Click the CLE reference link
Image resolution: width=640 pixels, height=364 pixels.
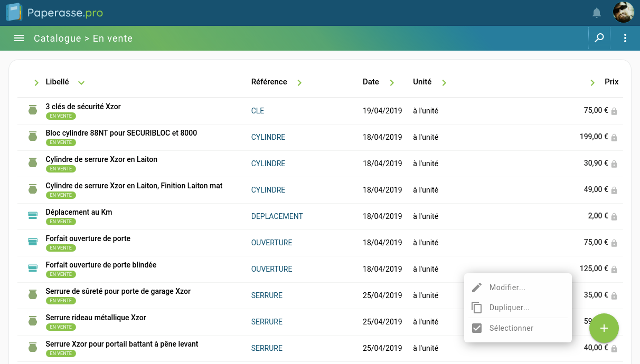click(x=258, y=111)
